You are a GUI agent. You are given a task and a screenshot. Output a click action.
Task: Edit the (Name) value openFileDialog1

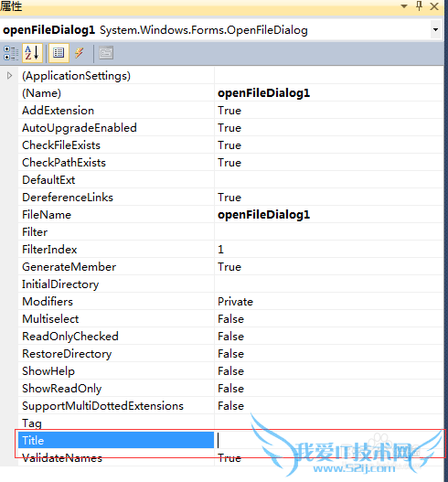[329, 93]
